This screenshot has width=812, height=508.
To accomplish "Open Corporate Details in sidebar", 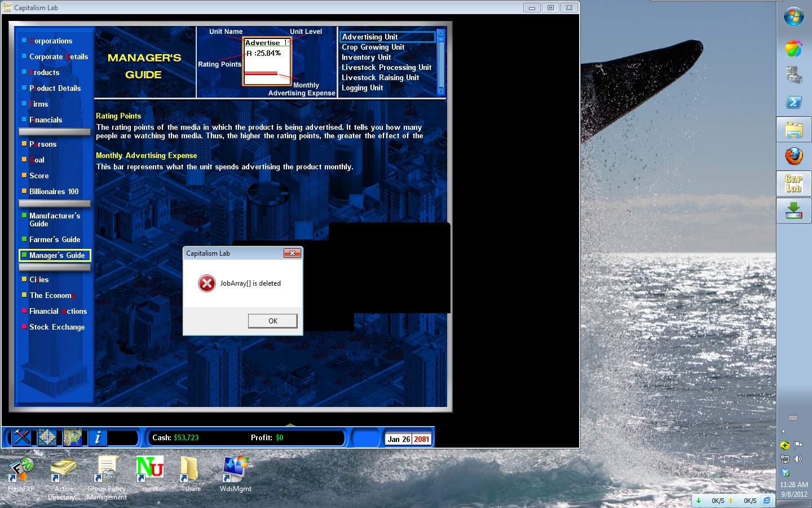I will point(59,56).
